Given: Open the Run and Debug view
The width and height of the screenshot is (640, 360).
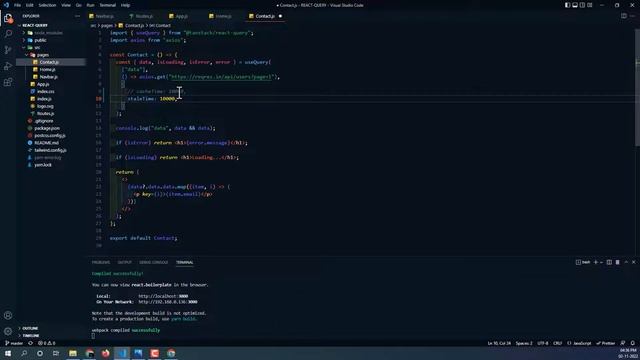Looking at the screenshot, I should [x=8, y=66].
